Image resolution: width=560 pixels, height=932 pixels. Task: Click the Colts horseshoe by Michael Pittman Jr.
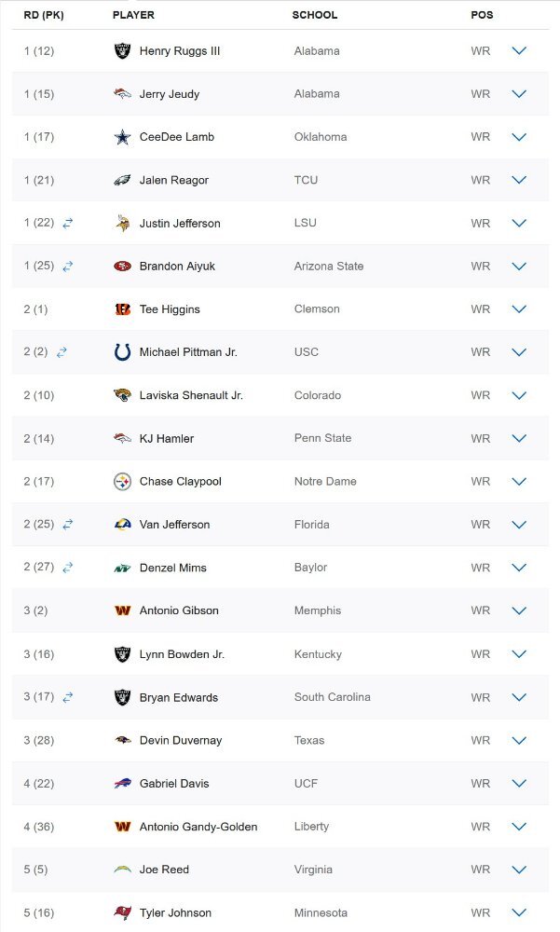pyautogui.click(x=122, y=352)
